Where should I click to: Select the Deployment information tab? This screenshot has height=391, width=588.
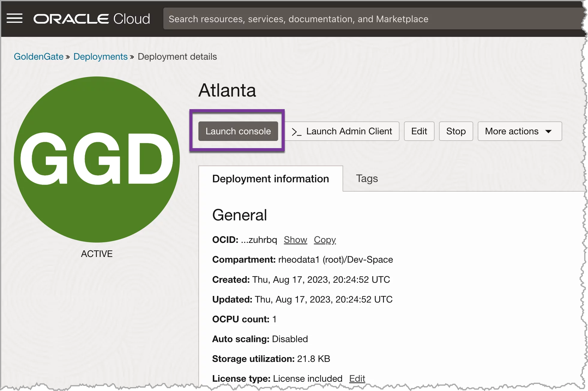[x=271, y=179]
